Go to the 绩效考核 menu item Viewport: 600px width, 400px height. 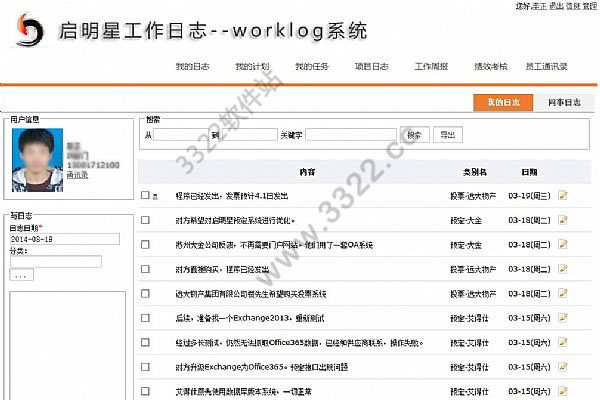tap(491, 67)
